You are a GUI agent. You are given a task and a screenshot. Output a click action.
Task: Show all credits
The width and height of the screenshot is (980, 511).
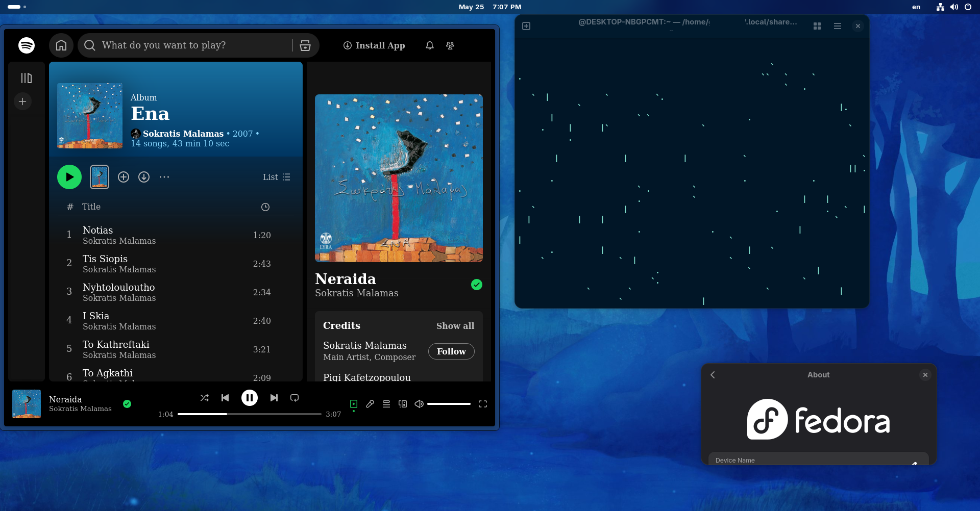[455, 326]
